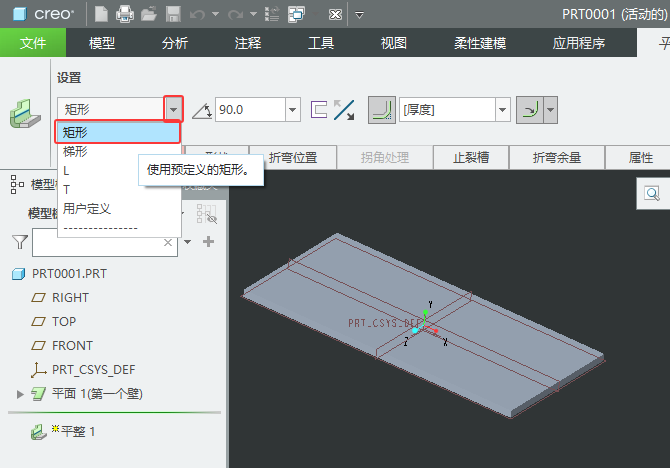Click the angle value field 90.0

pyautogui.click(x=250, y=110)
